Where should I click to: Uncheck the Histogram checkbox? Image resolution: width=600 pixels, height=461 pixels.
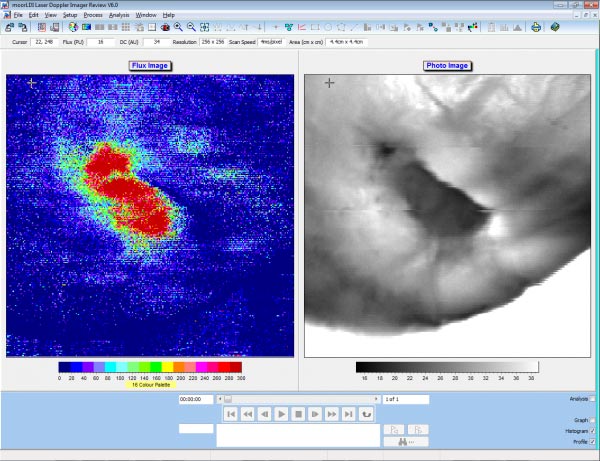coord(592,430)
